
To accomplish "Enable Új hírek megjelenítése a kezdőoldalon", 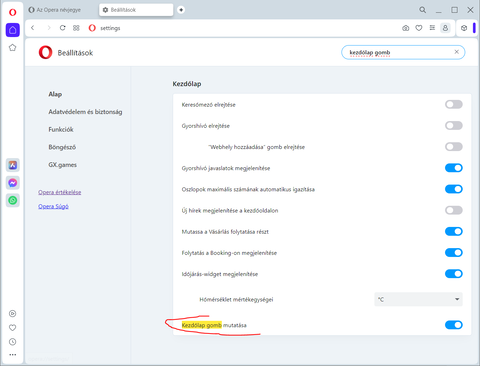I will [x=454, y=210].
